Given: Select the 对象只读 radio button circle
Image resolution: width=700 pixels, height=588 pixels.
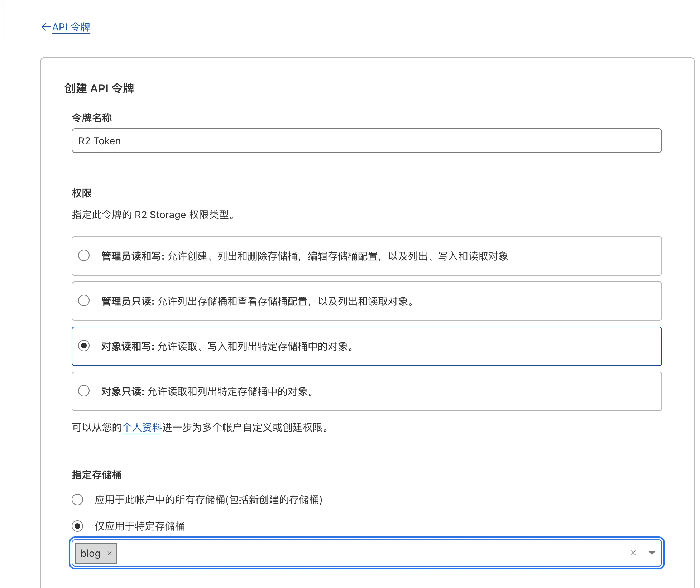Looking at the screenshot, I should click(84, 391).
